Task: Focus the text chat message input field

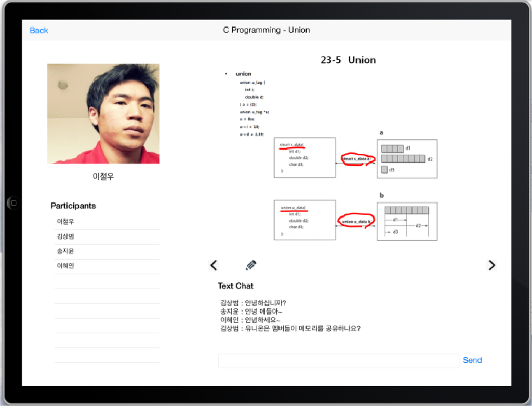Action: pyautogui.click(x=338, y=360)
